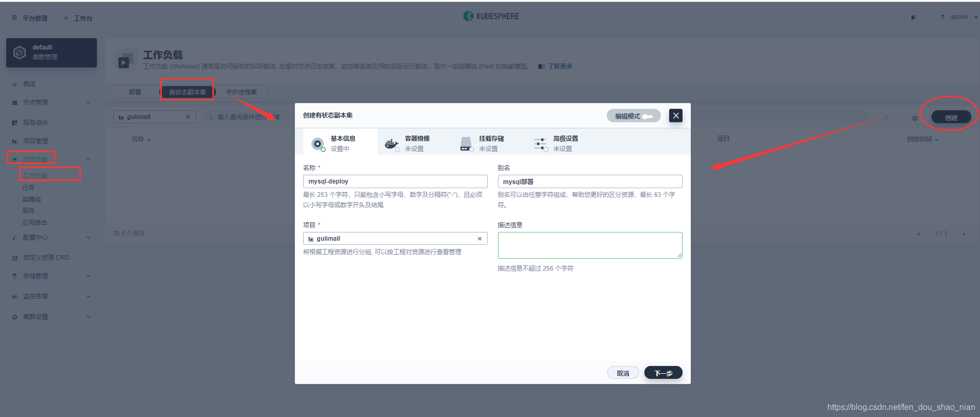The width and height of the screenshot is (980, 417).
Task: Open the 平台管理 menu
Action: click(30, 18)
